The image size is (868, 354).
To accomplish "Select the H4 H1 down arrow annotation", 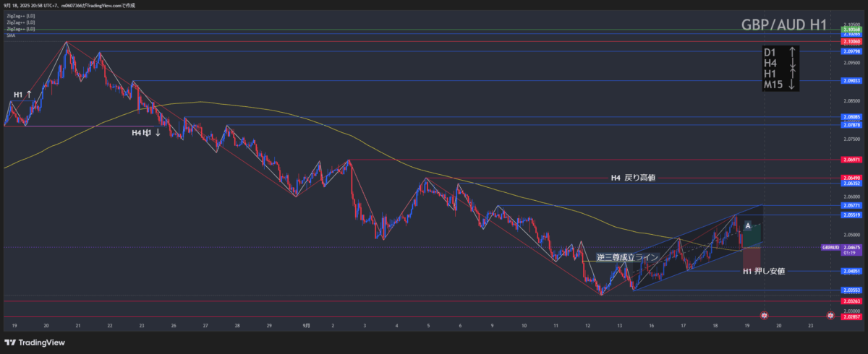I will coord(146,133).
